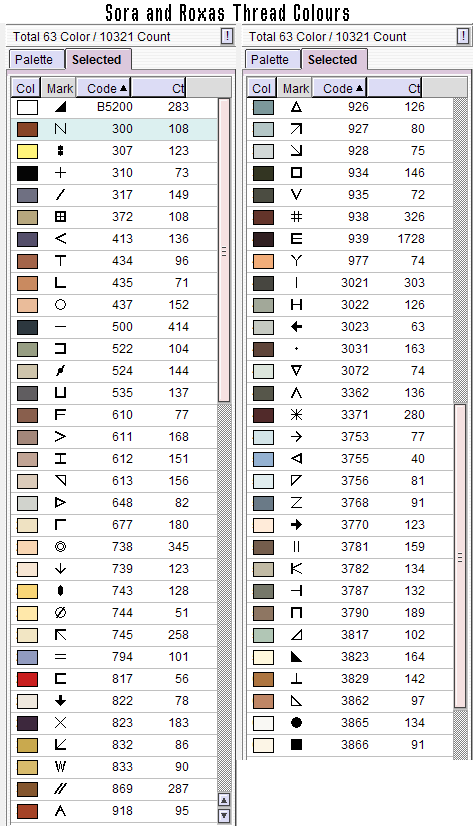Select the yellow swatch for code 307
474x826 pixels.
(27, 152)
